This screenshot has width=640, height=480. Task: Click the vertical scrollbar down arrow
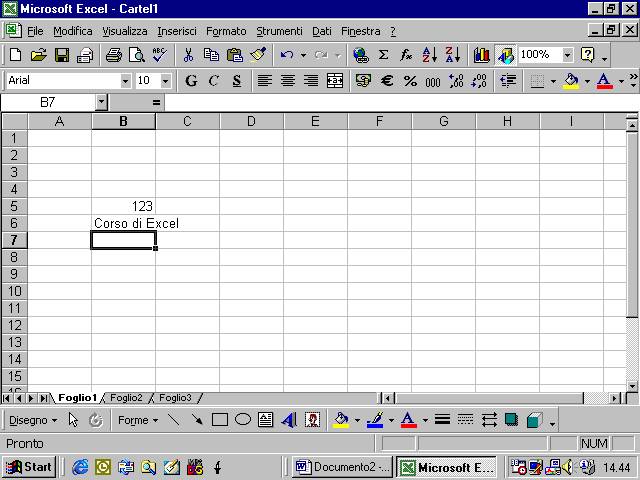632,386
